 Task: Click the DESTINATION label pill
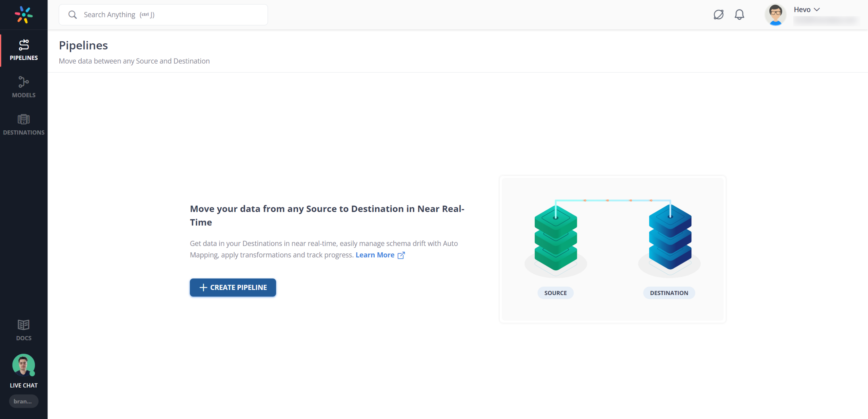click(x=669, y=293)
